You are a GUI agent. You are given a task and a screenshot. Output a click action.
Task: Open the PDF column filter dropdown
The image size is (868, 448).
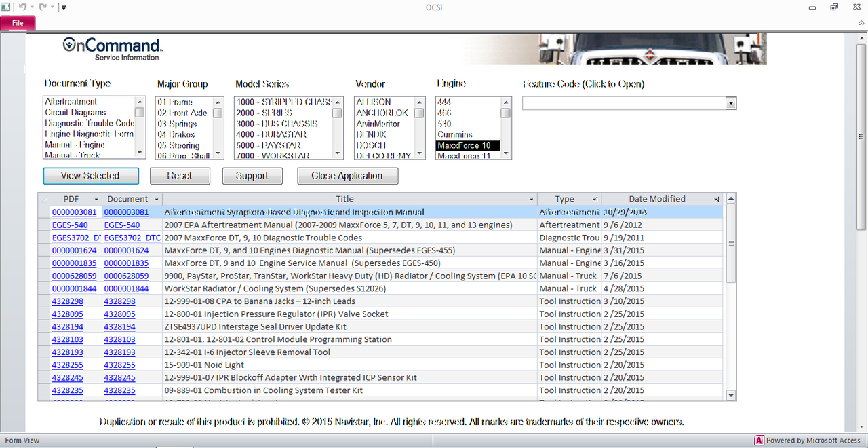(97, 200)
